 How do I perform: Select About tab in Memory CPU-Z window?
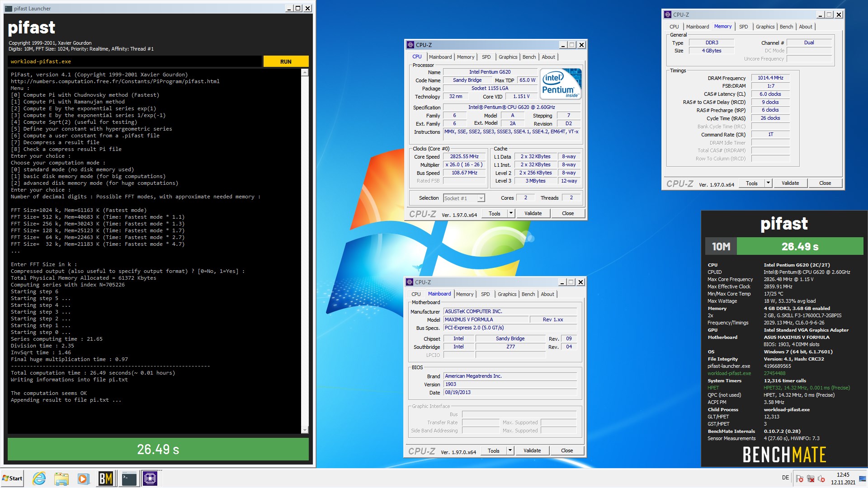point(806,27)
